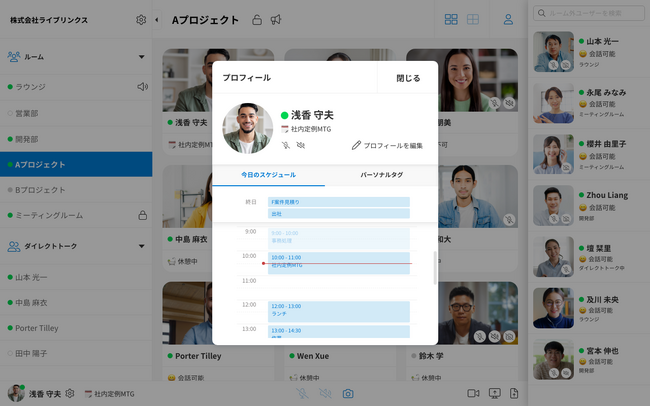Image resolution: width=650 pixels, height=407 pixels.
Task: Click the video camera icon in bottom bar
Action: [472, 394]
